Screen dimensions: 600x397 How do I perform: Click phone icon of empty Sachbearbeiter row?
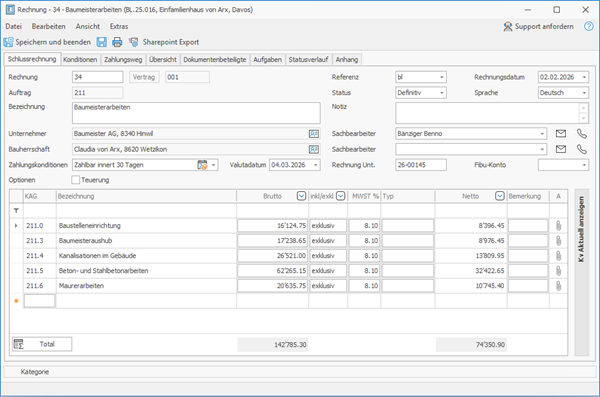582,149
